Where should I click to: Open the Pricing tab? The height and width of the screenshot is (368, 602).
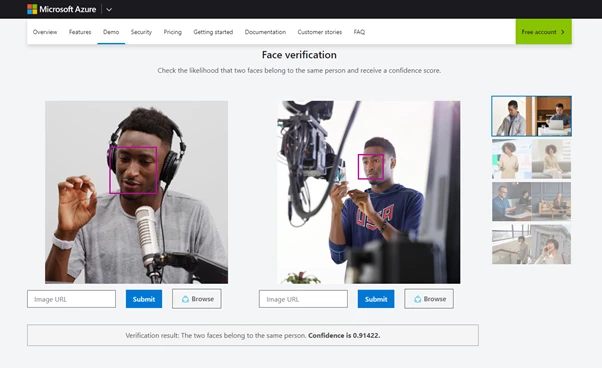pos(172,32)
